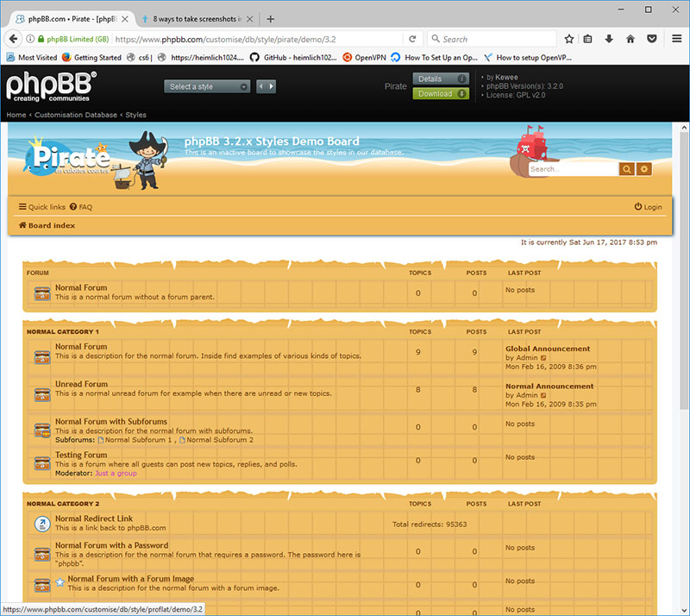Click the Normal Redirect Link icon
The height and width of the screenshot is (616, 690).
point(42,524)
